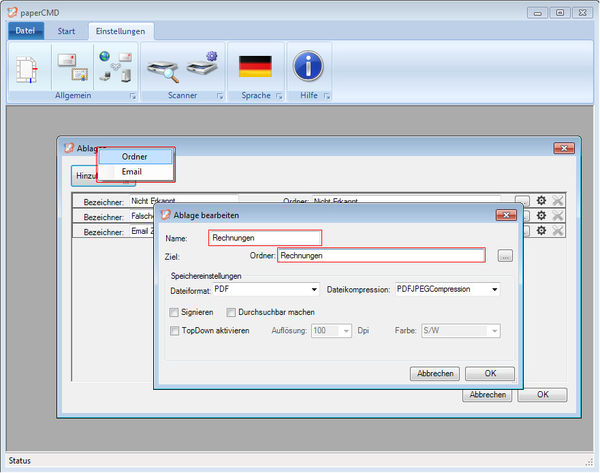
Task: Enable the Signieren checkbox
Action: pos(174,312)
